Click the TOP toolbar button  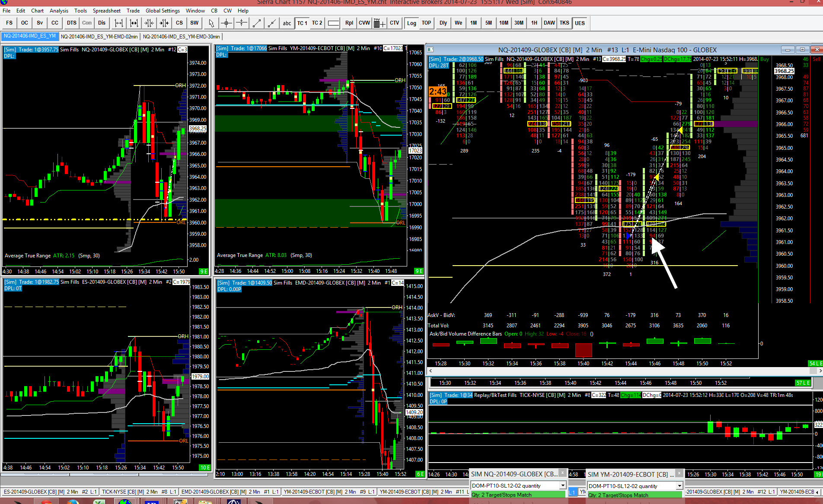coord(426,23)
